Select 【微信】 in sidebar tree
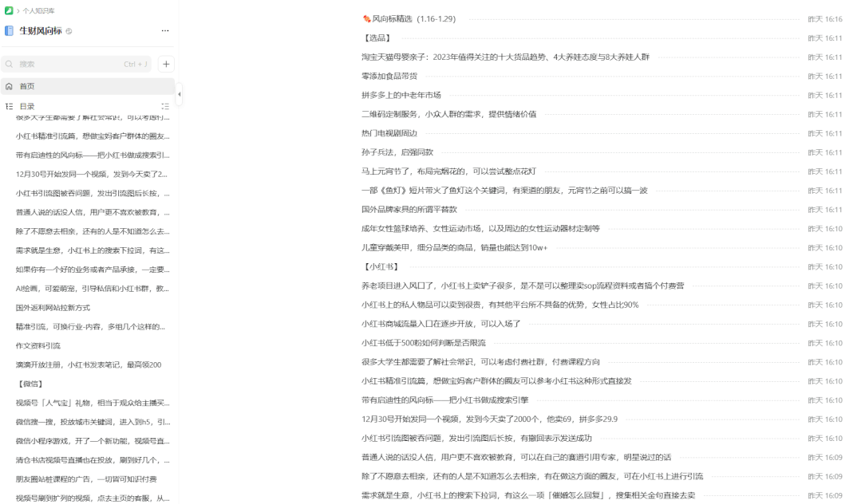Viewport: 861px width, 504px height. point(30,384)
